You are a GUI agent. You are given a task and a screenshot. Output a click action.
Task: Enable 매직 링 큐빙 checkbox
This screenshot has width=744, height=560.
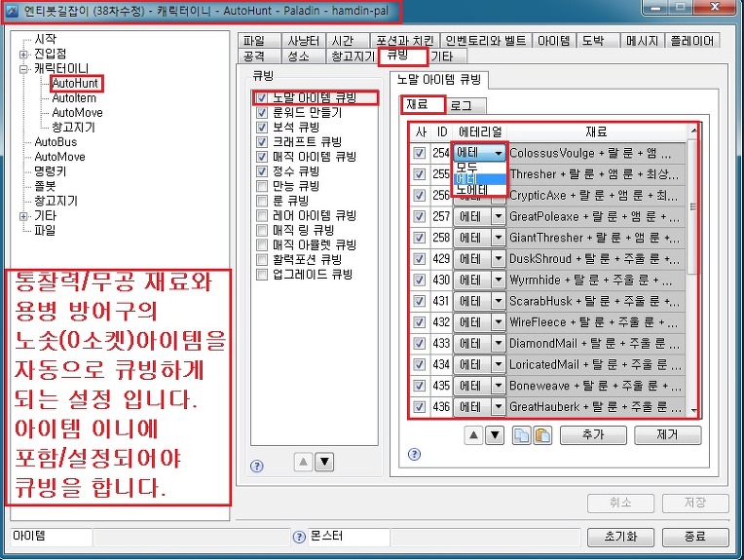(261, 230)
